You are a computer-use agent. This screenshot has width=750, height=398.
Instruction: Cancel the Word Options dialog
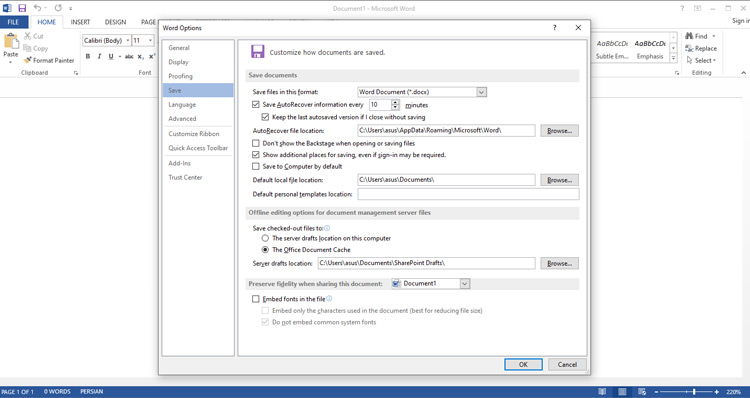point(567,365)
